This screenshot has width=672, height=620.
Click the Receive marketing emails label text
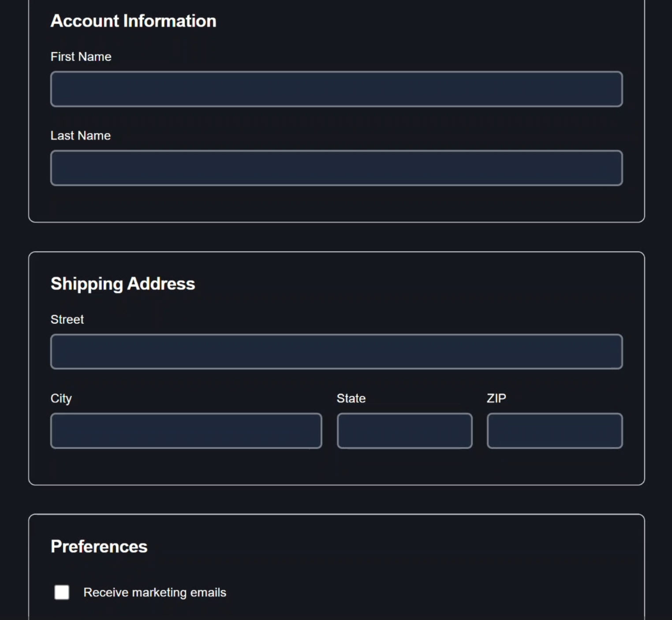click(x=154, y=592)
